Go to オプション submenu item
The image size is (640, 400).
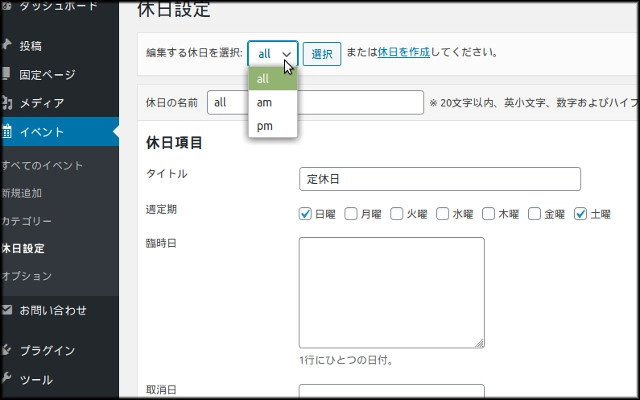click(x=27, y=276)
